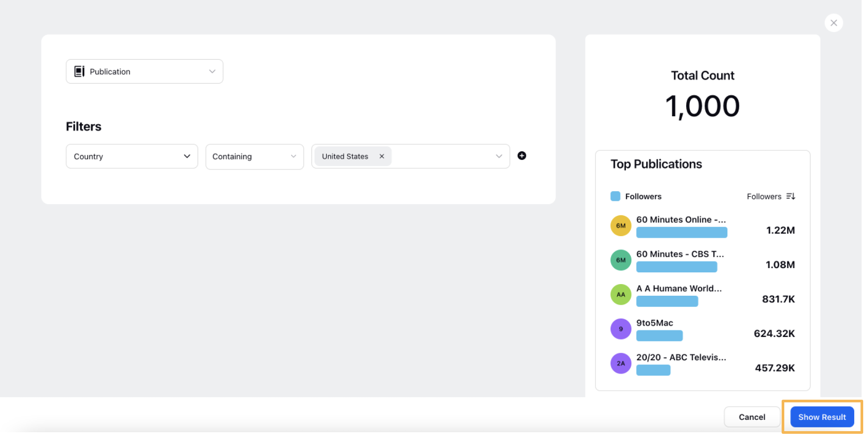This screenshot has width=868, height=437.
Task: Click the 9to5Mac purple avatar
Action: tap(621, 329)
